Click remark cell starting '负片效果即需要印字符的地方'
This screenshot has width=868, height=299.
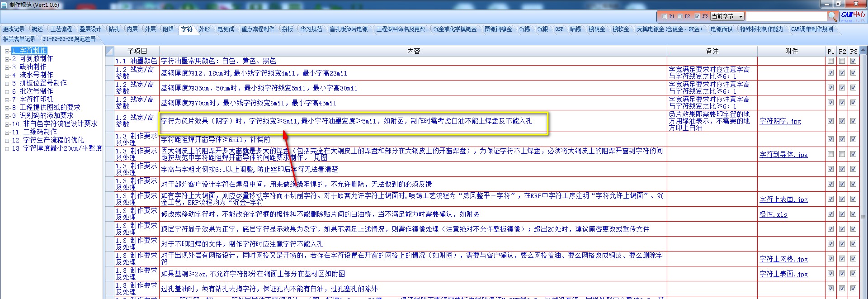[x=712, y=121]
